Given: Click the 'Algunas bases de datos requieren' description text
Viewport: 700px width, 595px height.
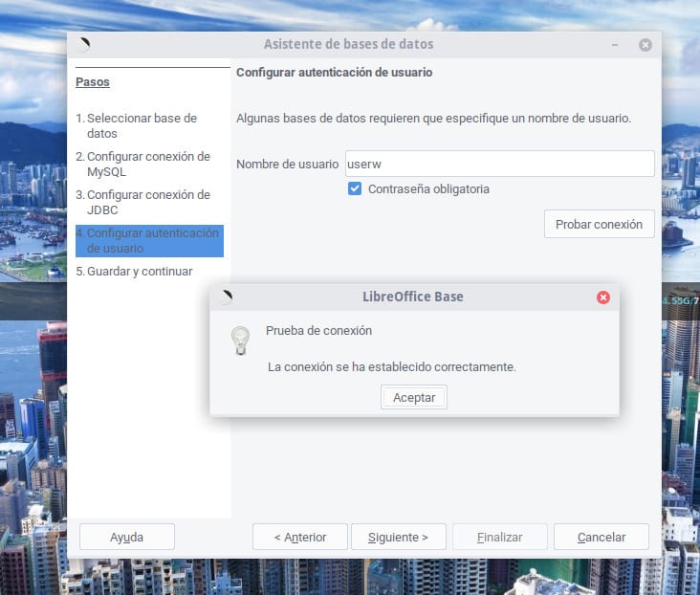Looking at the screenshot, I should click(433, 119).
